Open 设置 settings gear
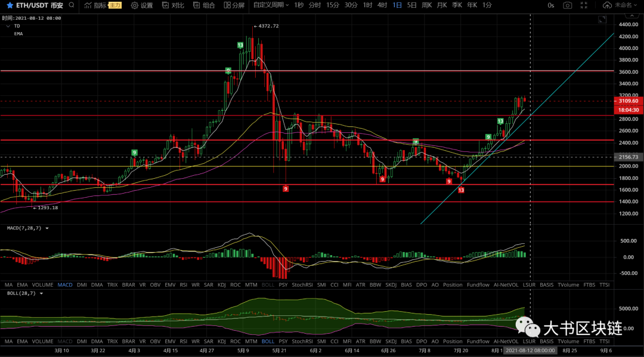The image size is (644, 357). point(142,5)
